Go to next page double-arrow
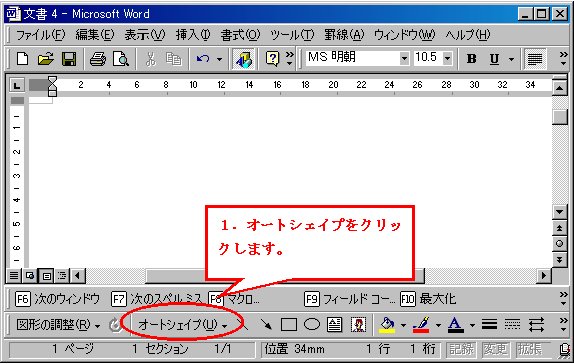 [559, 259]
